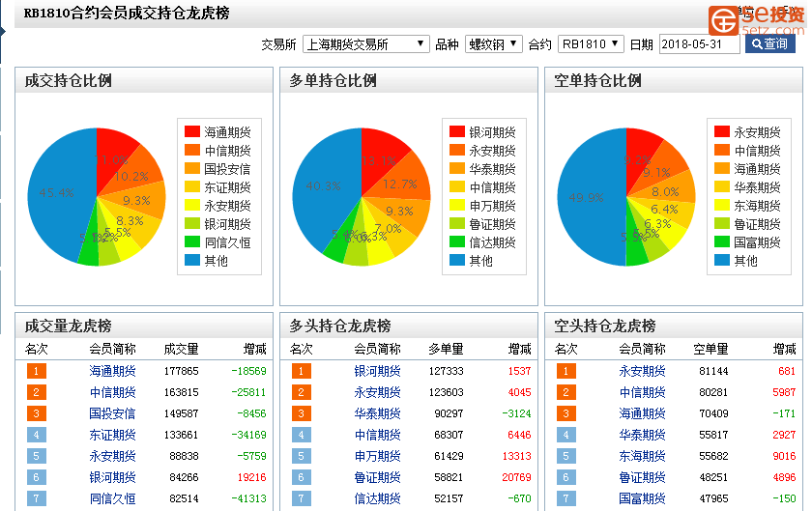812x511 pixels.
Task: Open 华泰期货 link in 多头持仓龙虎榜
Action: click(378, 413)
